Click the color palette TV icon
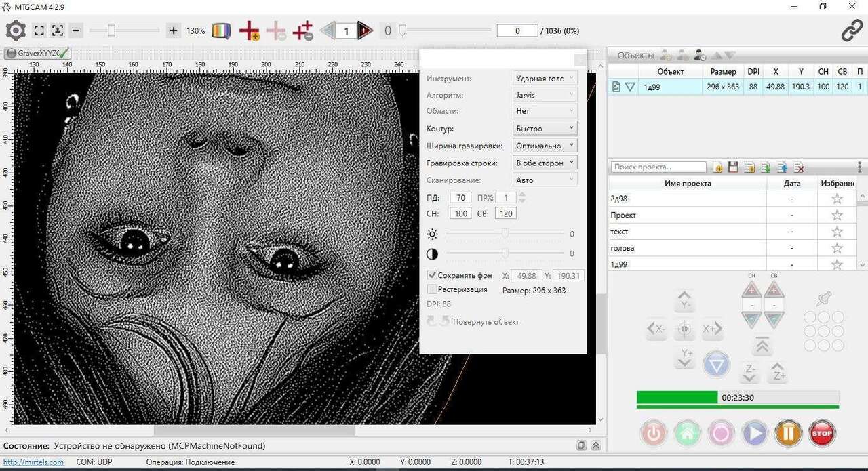 (221, 31)
